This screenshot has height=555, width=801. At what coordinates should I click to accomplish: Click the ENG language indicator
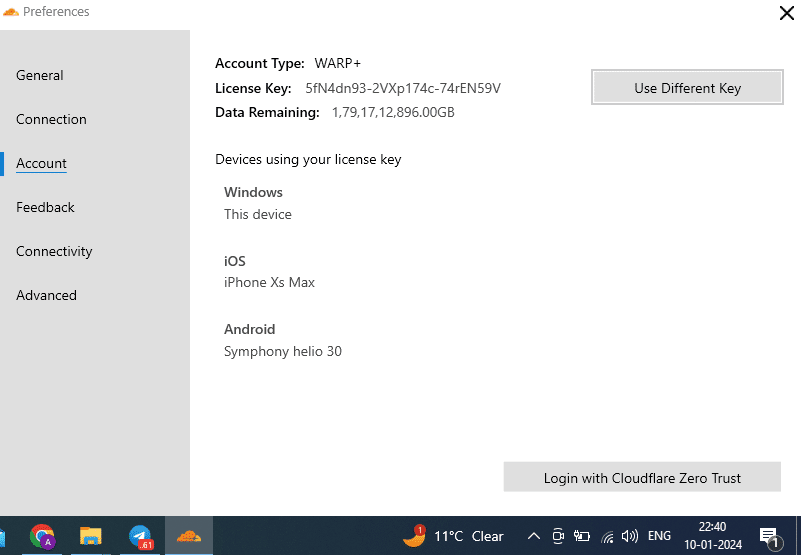coord(659,536)
